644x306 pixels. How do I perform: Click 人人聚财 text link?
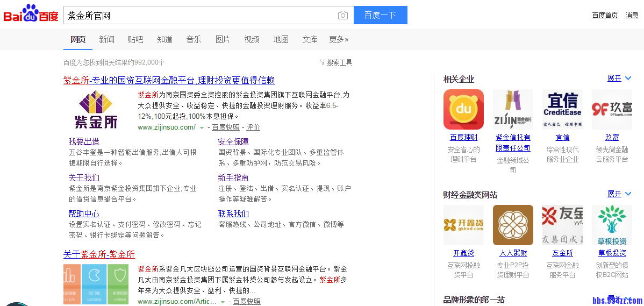[513, 253]
